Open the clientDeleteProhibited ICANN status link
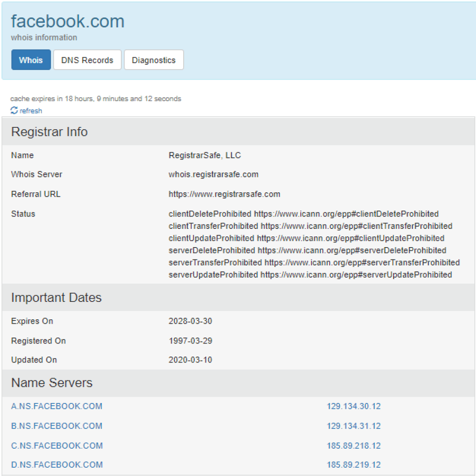 coord(345,214)
